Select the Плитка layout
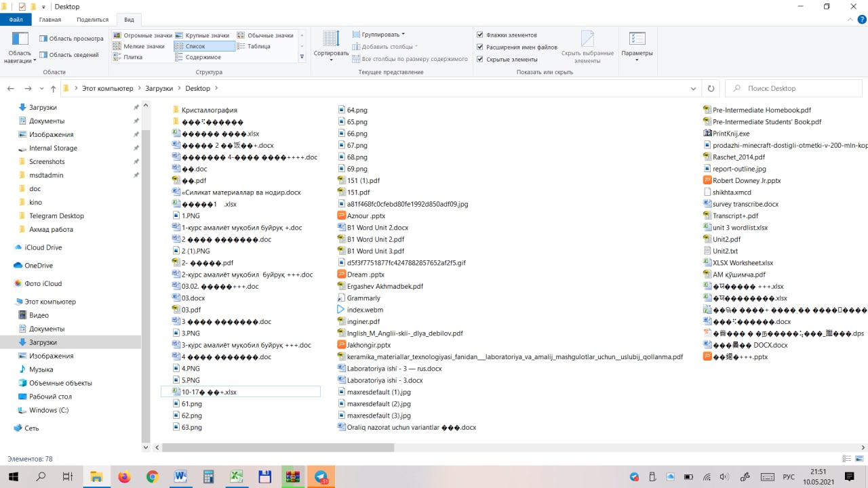868x488 pixels. (x=127, y=57)
